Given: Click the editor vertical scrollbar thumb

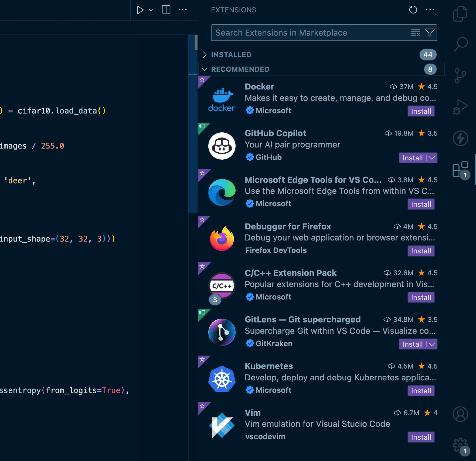Looking at the screenshot, I should (x=196, y=43).
